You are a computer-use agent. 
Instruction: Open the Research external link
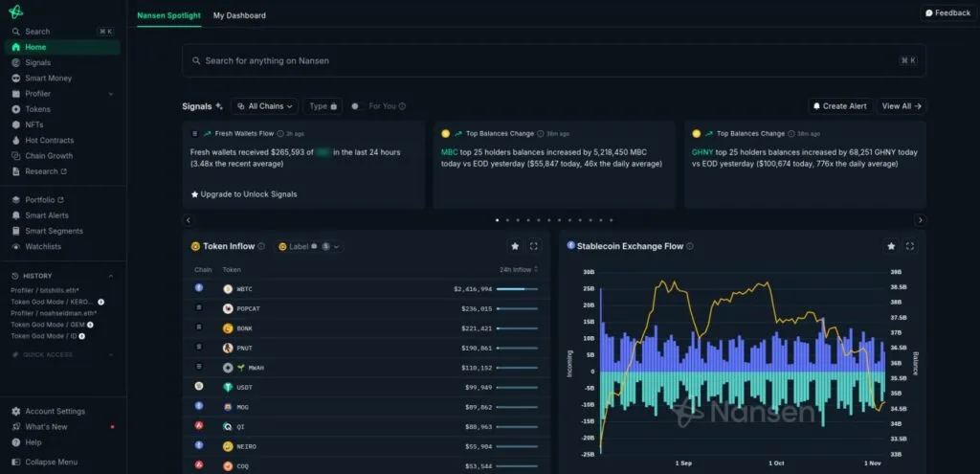46,171
